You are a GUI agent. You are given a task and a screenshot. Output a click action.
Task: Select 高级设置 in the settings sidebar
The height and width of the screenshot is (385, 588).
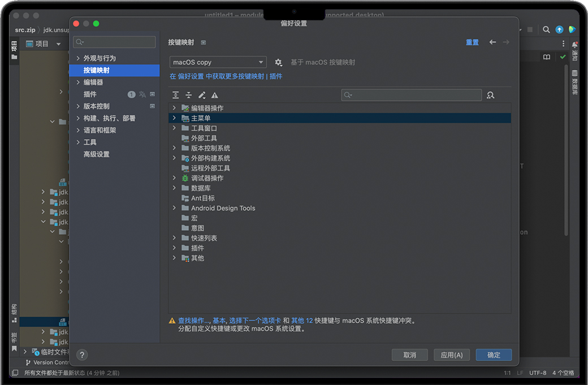(x=97, y=154)
